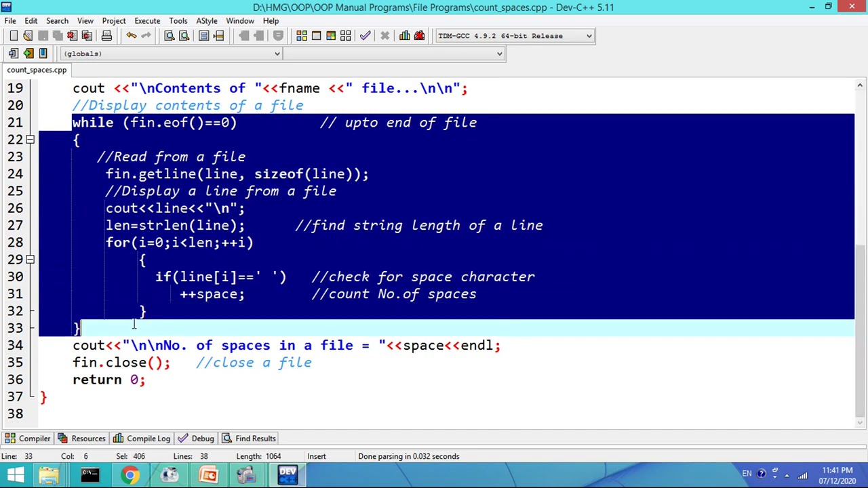
Task: Click the Open file toolbar icon
Action: 28,36
